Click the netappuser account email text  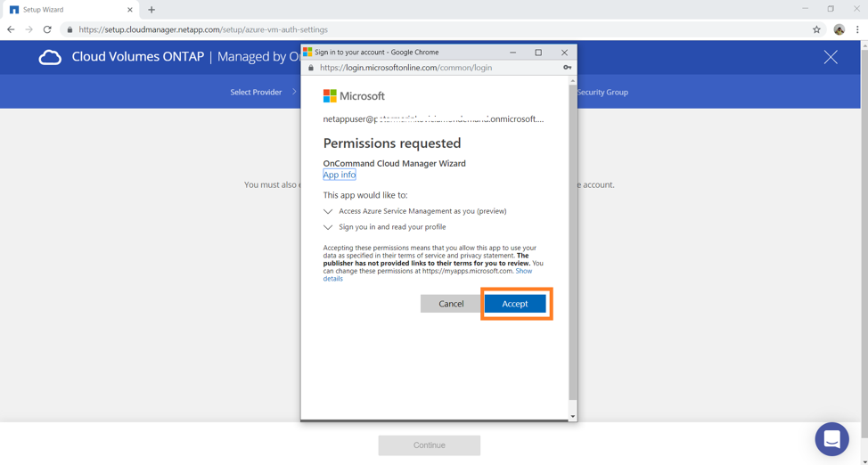433,119
